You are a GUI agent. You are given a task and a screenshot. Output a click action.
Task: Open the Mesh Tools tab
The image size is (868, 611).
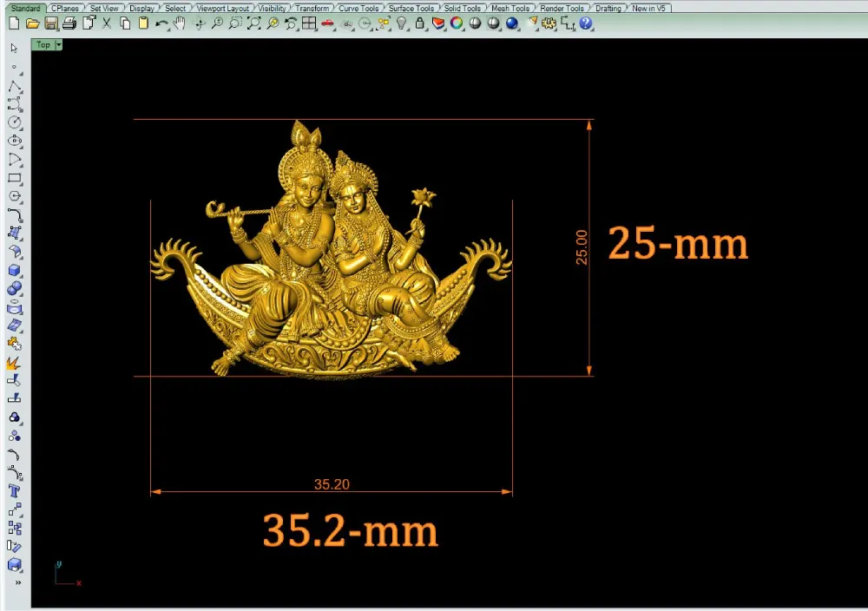tap(510, 9)
